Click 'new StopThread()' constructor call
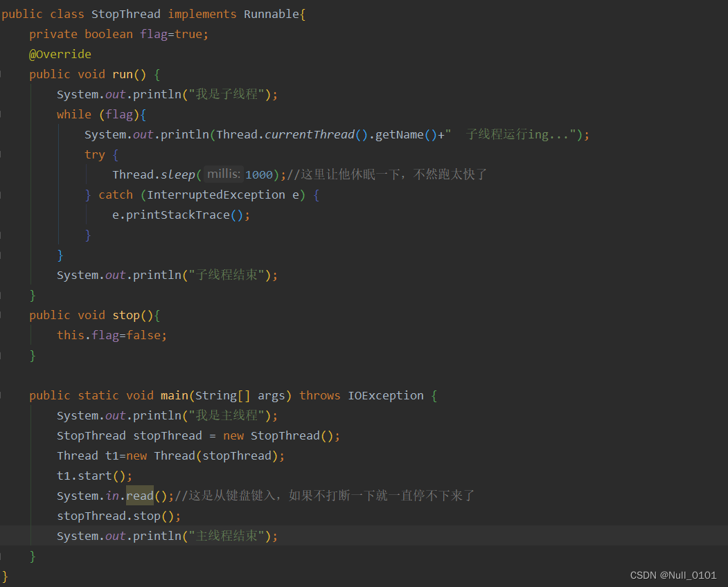The width and height of the screenshot is (728, 587). point(282,435)
